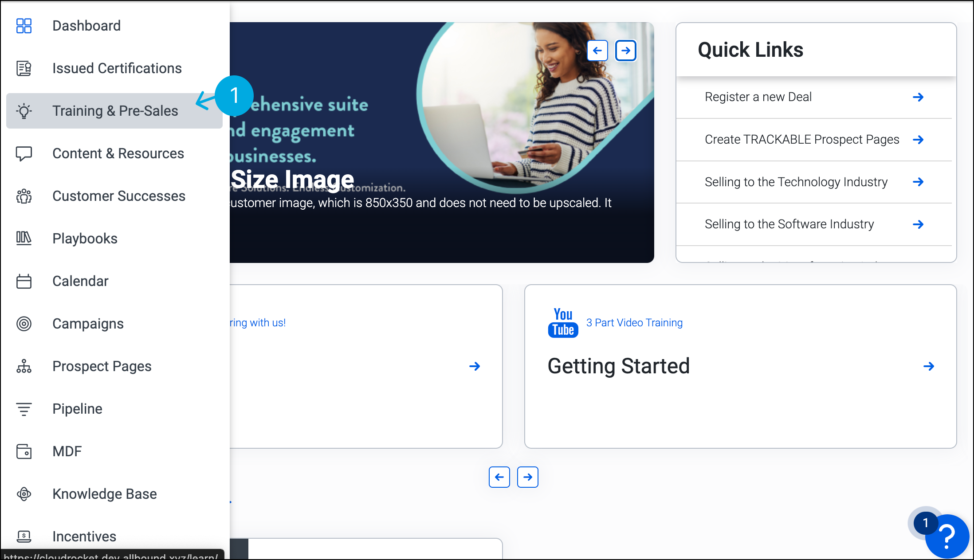Viewport: 974px width, 560px height.
Task: Go to previous card in carousel
Action: tap(499, 477)
